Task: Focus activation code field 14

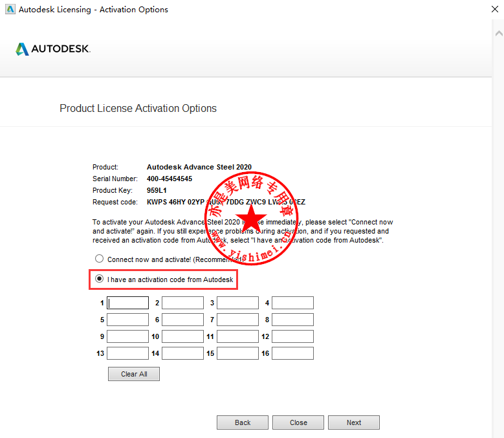Action: 182,353
